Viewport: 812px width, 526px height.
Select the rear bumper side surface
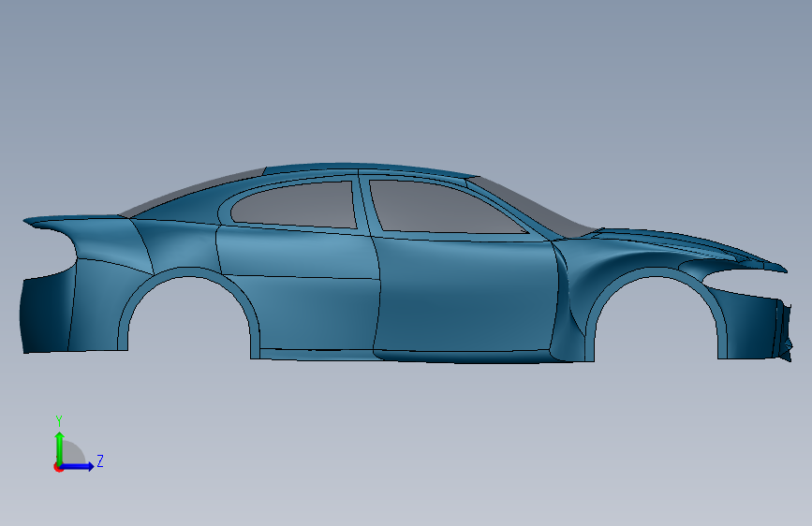(47, 314)
